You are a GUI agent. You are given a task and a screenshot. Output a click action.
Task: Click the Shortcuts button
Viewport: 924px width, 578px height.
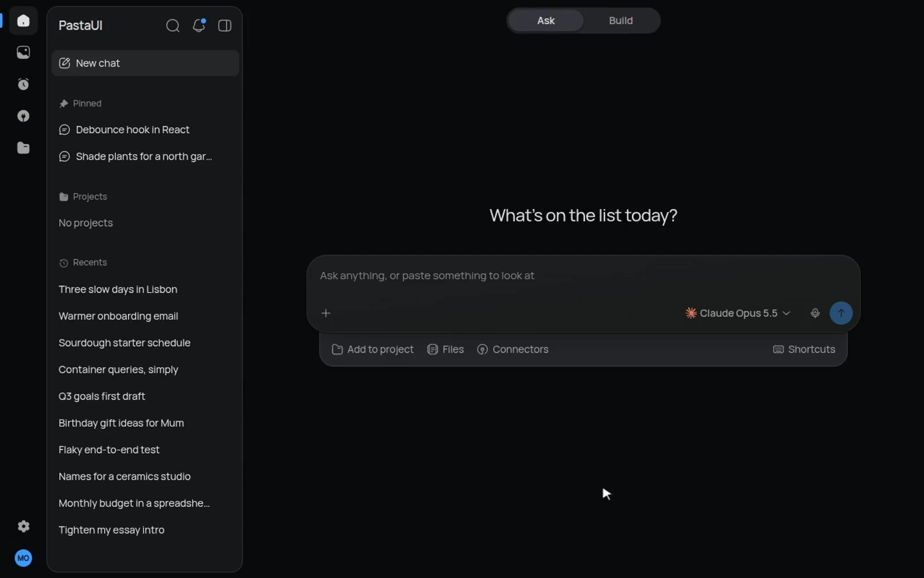click(804, 349)
